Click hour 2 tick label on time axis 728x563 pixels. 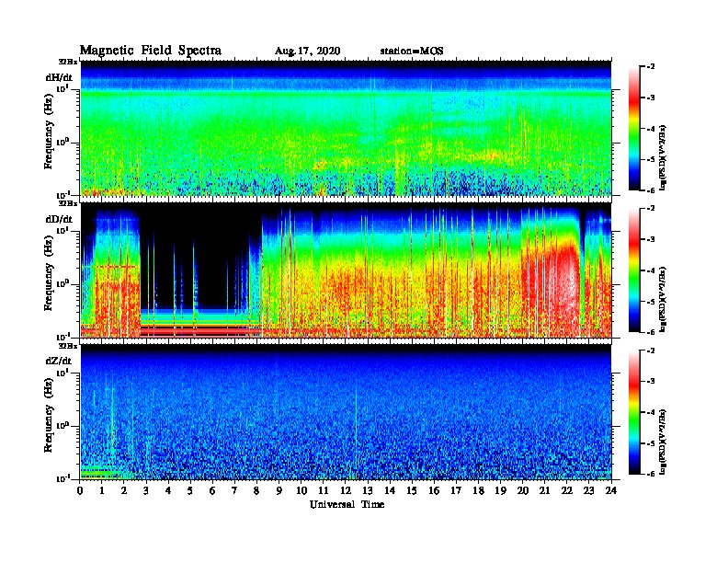tap(124, 491)
